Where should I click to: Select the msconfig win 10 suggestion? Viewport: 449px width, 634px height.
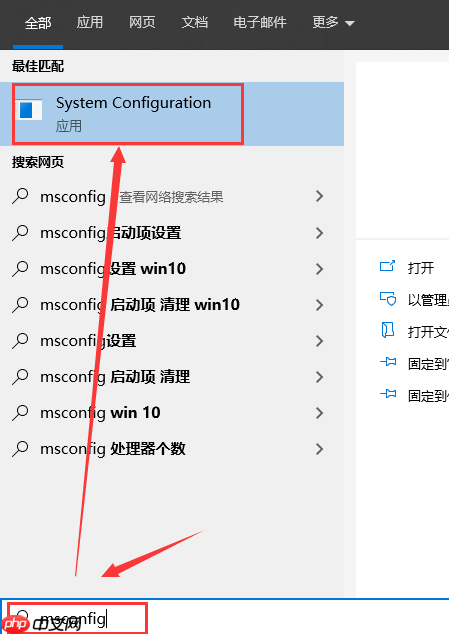172,413
